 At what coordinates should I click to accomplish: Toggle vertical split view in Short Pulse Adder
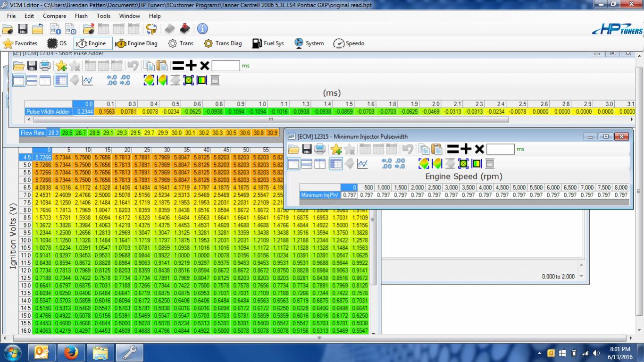point(45,80)
